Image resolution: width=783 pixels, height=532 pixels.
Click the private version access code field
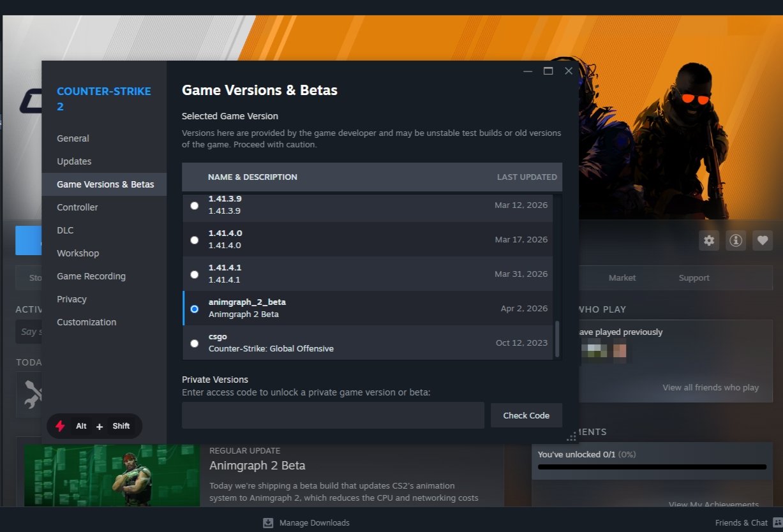coord(333,415)
